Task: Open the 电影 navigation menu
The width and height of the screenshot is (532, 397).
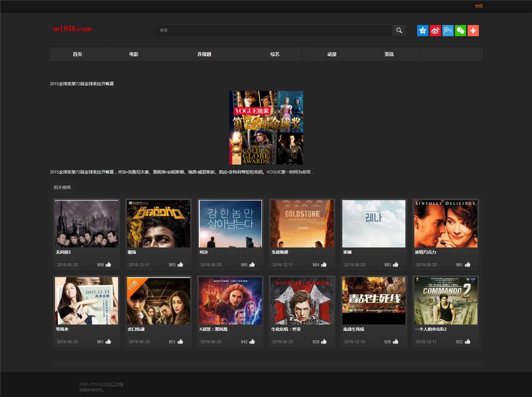Action: click(134, 54)
